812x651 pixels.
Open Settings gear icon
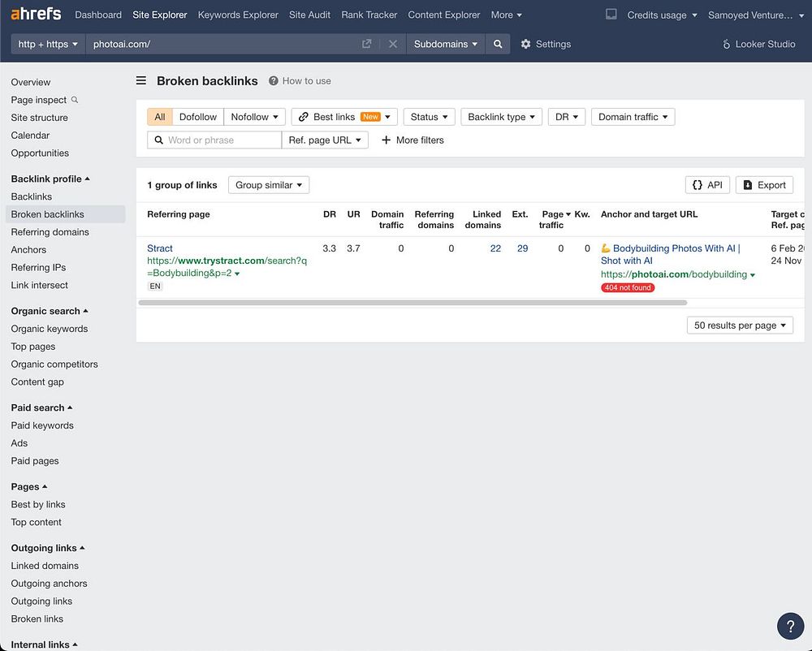click(525, 44)
